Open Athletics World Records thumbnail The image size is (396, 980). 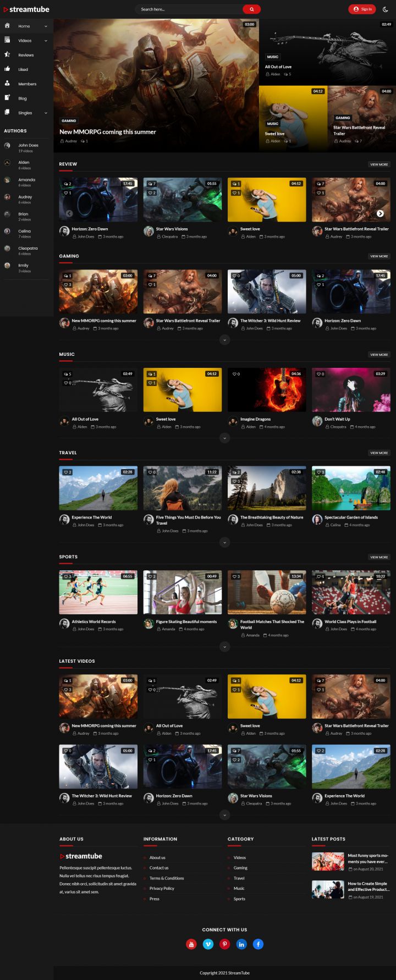pos(98,592)
